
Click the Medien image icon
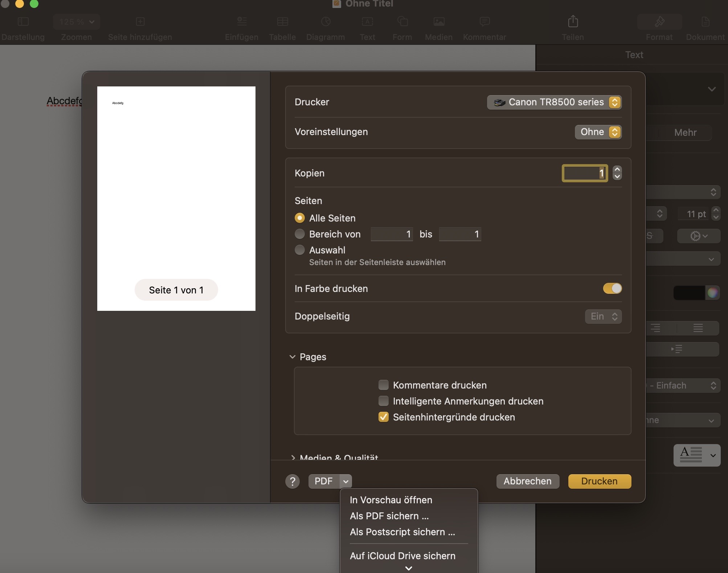(439, 22)
